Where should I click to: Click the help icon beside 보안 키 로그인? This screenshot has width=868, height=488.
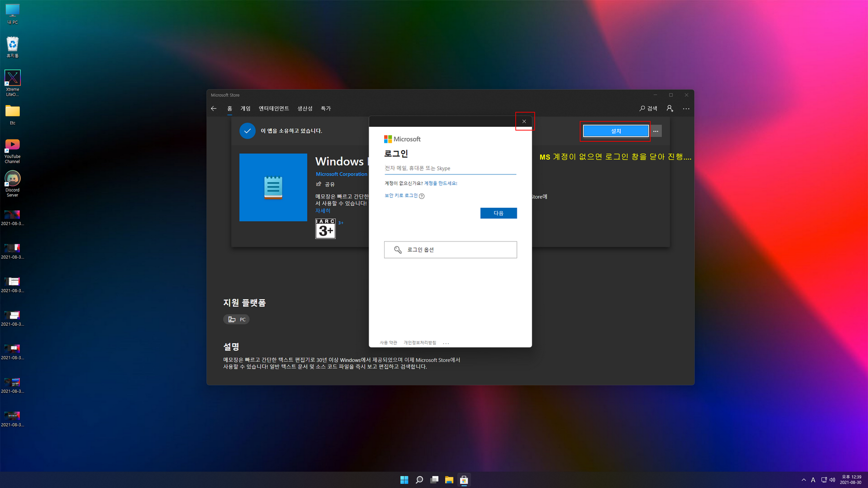point(422,196)
